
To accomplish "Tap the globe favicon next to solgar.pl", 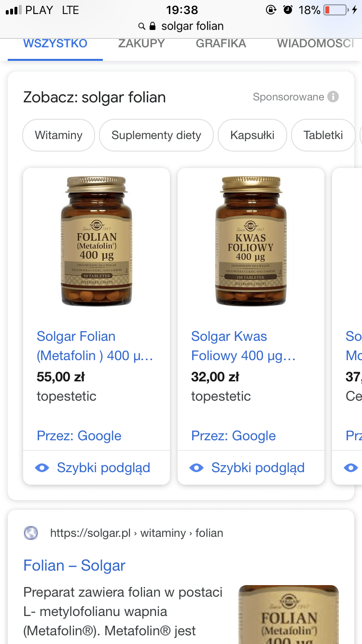I will click(x=31, y=533).
